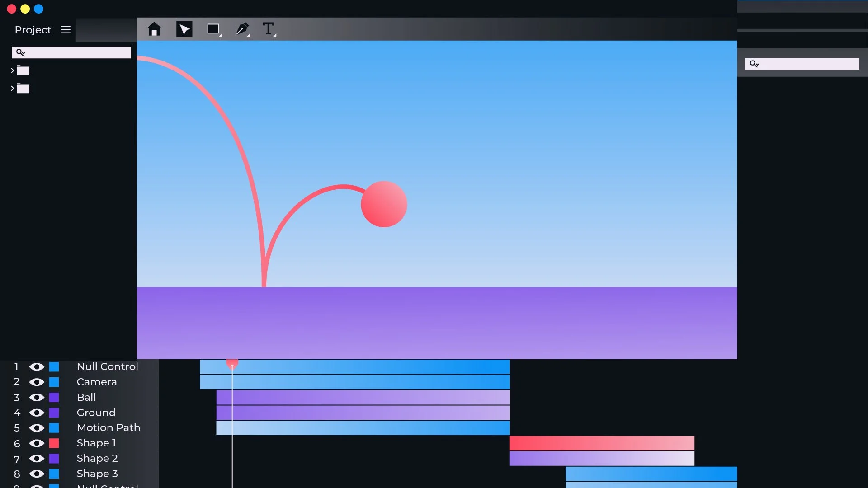
Task: Select the Motion Path layer name
Action: point(108,427)
